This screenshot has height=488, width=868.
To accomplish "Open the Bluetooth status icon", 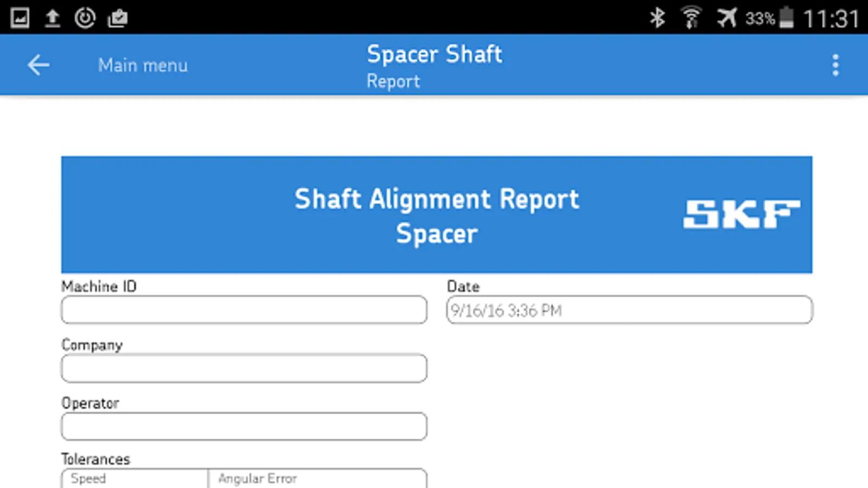I will tap(657, 18).
